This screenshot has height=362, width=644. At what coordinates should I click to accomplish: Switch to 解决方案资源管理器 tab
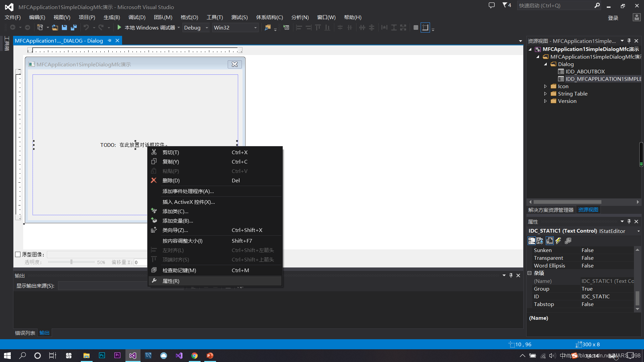tap(551, 210)
